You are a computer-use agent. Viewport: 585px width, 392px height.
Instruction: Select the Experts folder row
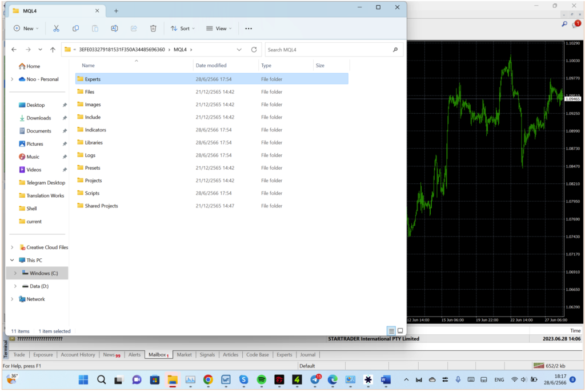(x=211, y=79)
